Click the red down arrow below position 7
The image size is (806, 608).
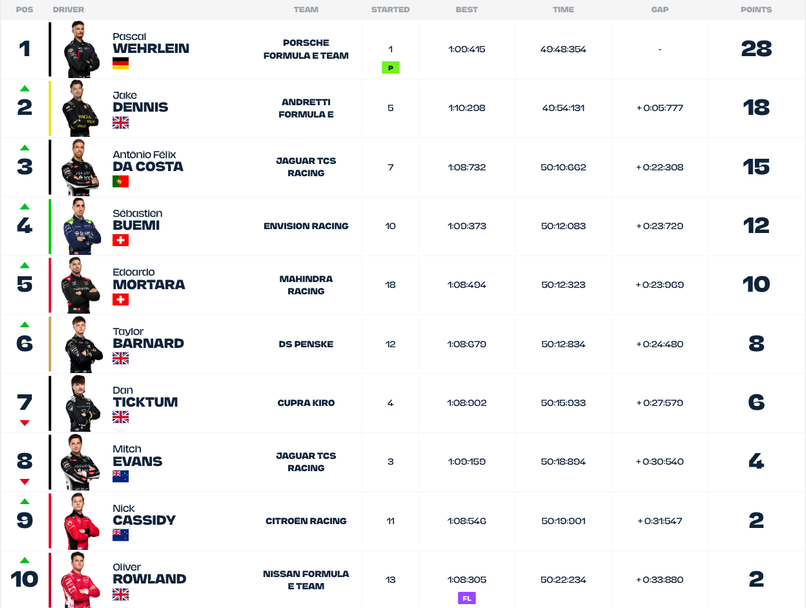click(24, 422)
